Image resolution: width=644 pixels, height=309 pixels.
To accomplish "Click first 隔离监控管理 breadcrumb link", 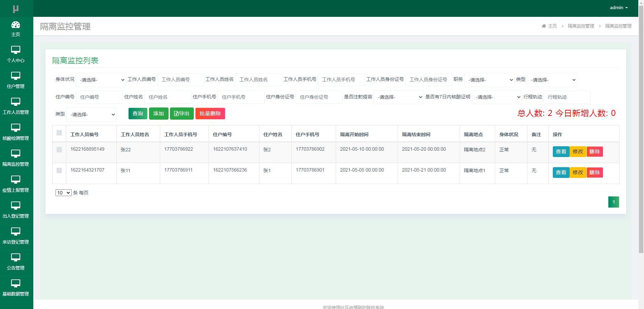I will coord(581,26).
